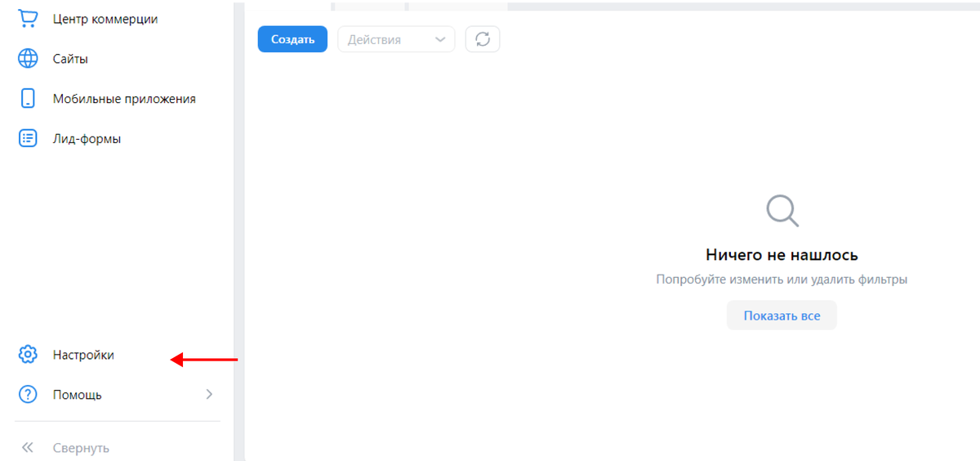Collapse the sidebar with Свернуть
The height and width of the screenshot is (461, 980).
81,448
